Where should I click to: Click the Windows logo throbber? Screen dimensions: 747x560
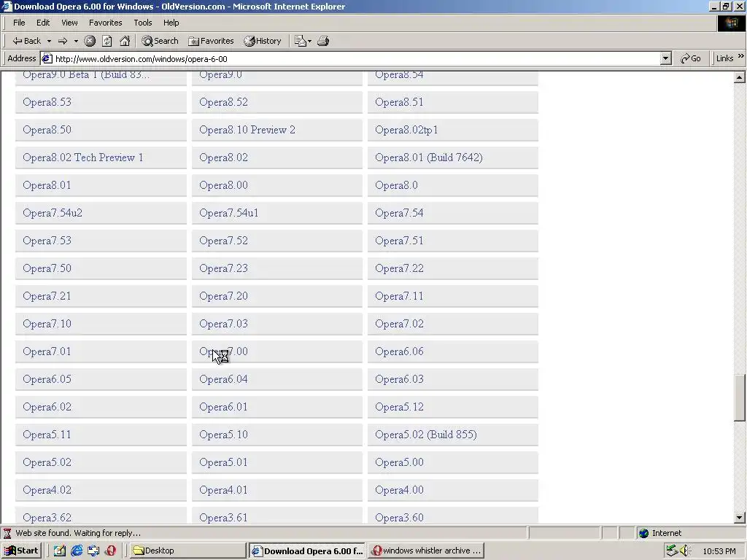coord(731,23)
